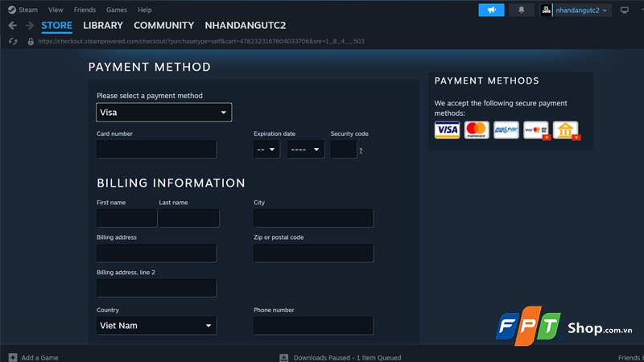
Task: Click the back navigation arrow
Action: pyautogui.click(x=13, y=26)
